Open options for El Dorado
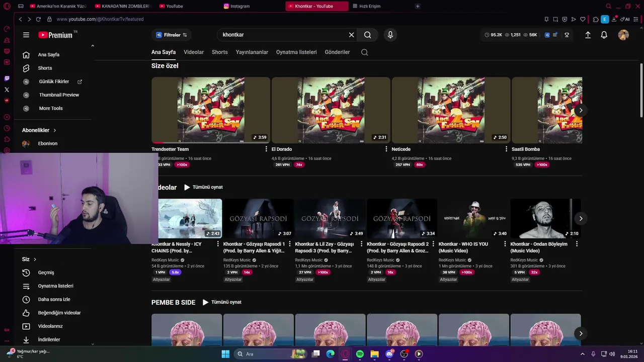The height and width of the screenshot is (362, 644). point(386,149)
